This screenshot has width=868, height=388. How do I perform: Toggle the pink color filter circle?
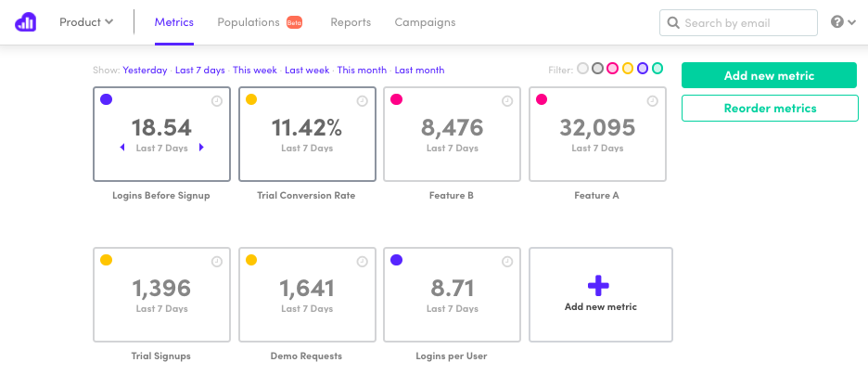tap(613, 69)
